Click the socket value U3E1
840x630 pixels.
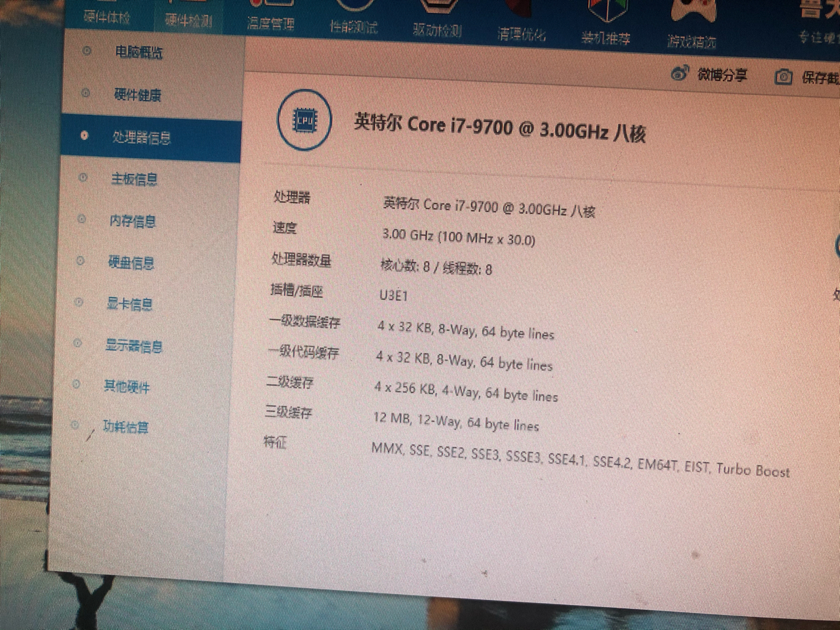pyautogui.click(x=393, y=295)
